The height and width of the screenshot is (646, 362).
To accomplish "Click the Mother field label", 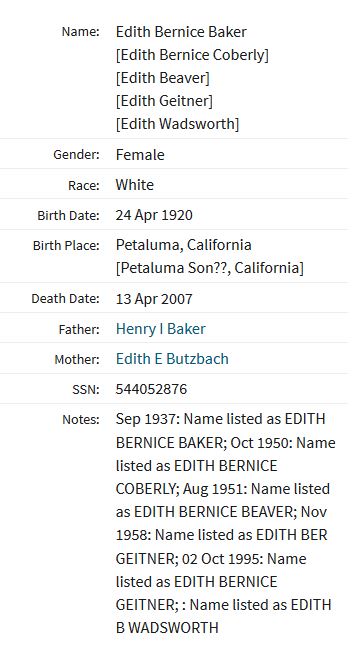I will point(77,359).
